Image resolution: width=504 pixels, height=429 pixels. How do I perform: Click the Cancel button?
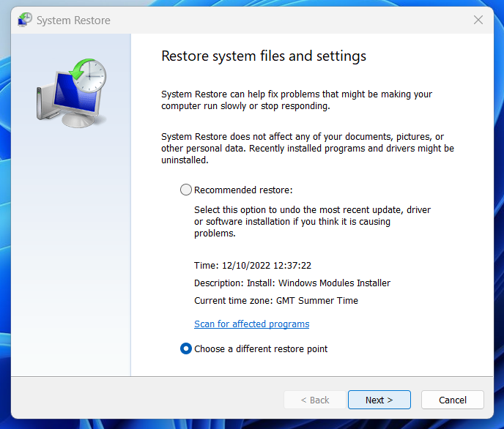[x=453, y=400]
